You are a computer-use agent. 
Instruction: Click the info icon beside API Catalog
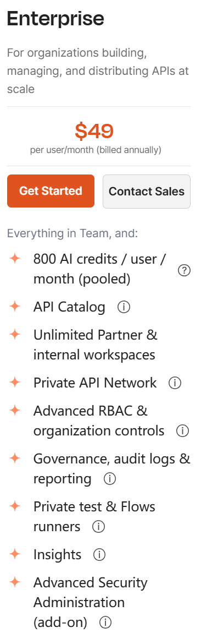coord(124,307)
